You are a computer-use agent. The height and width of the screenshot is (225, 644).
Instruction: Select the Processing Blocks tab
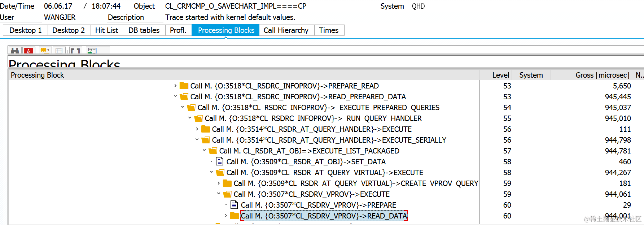(x=226, y=30)
